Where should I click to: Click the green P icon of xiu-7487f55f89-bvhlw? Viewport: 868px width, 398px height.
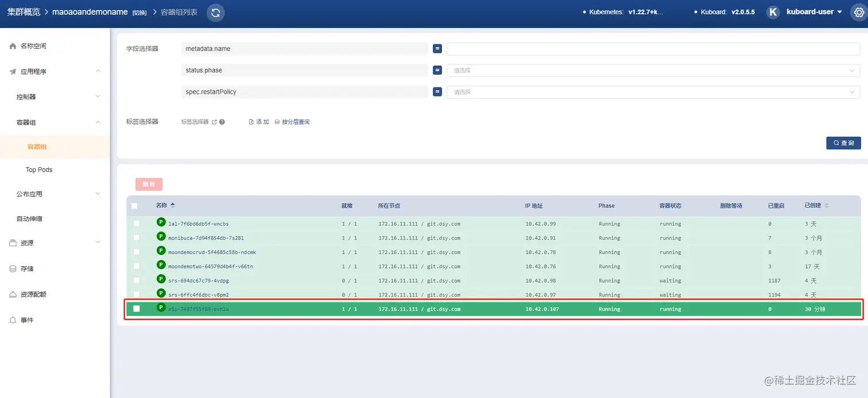161,308
